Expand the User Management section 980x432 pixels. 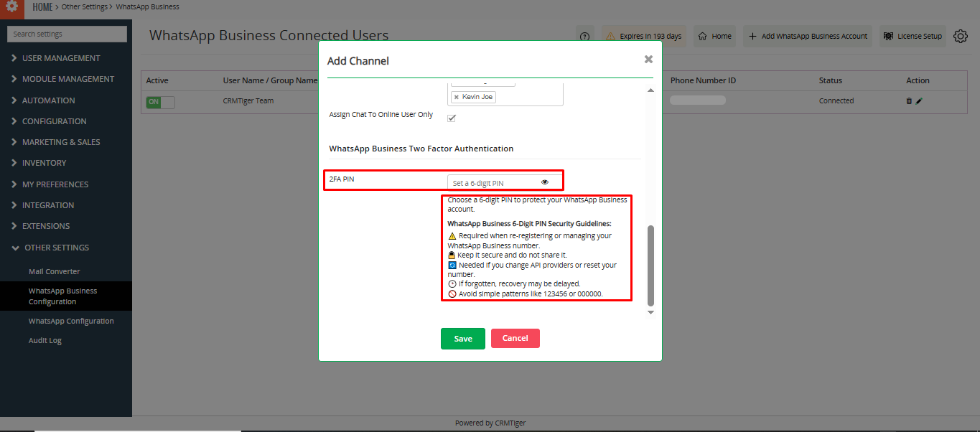(x=61, y=58)
